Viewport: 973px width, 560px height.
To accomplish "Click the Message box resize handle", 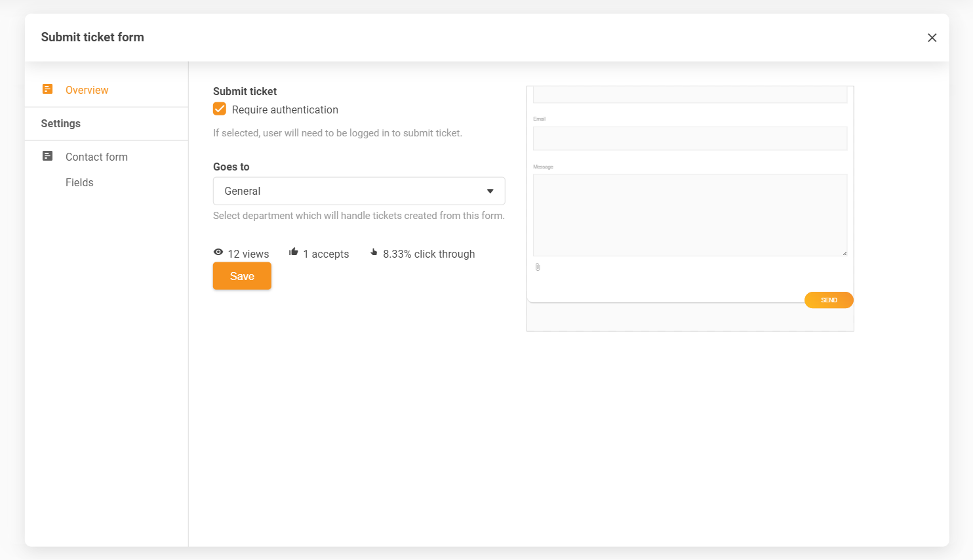I will point(844,253).
